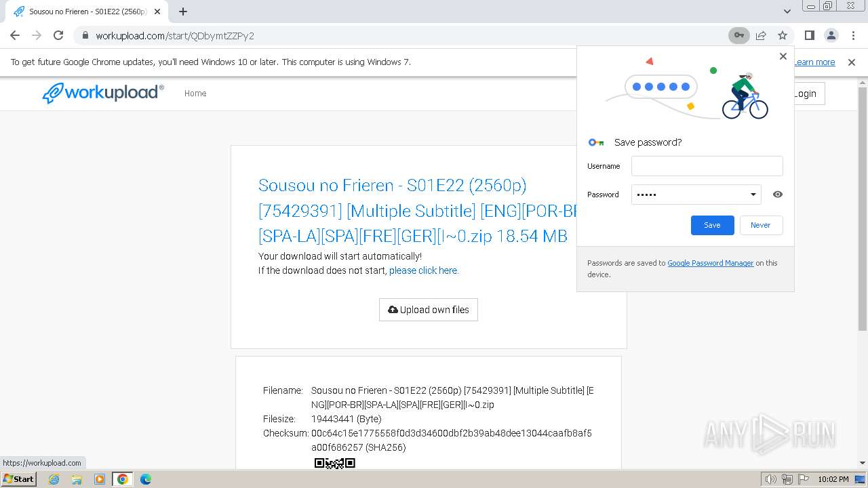Click the share page icon

tap(761, 35)
